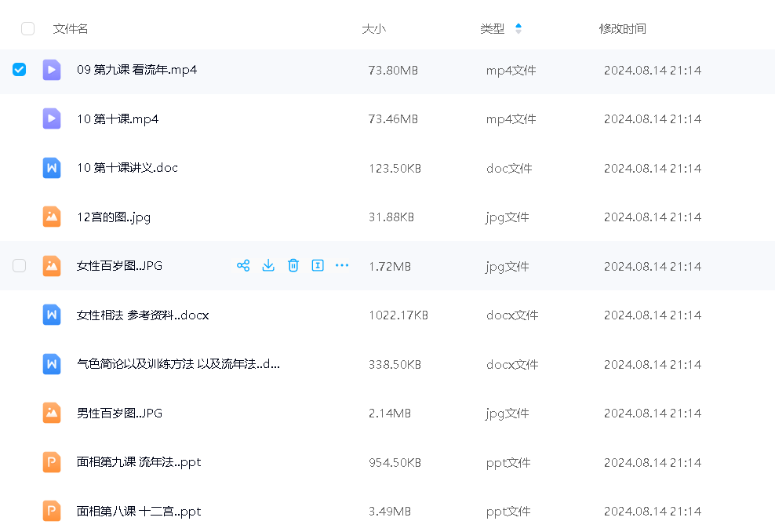Delete 女性百岁图..JPG using trash icon
The width and height of the screenshot is (775, 532).
point(293,266)
